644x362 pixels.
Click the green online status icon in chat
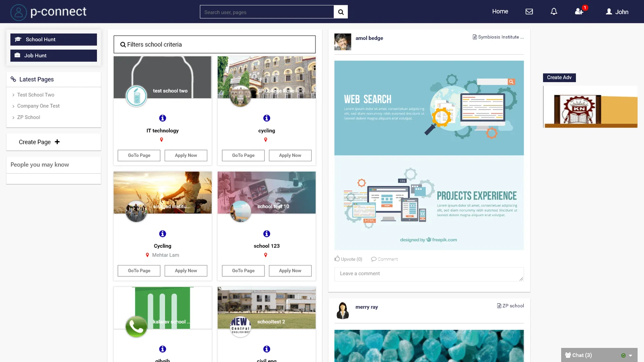[x=623, y=356]
